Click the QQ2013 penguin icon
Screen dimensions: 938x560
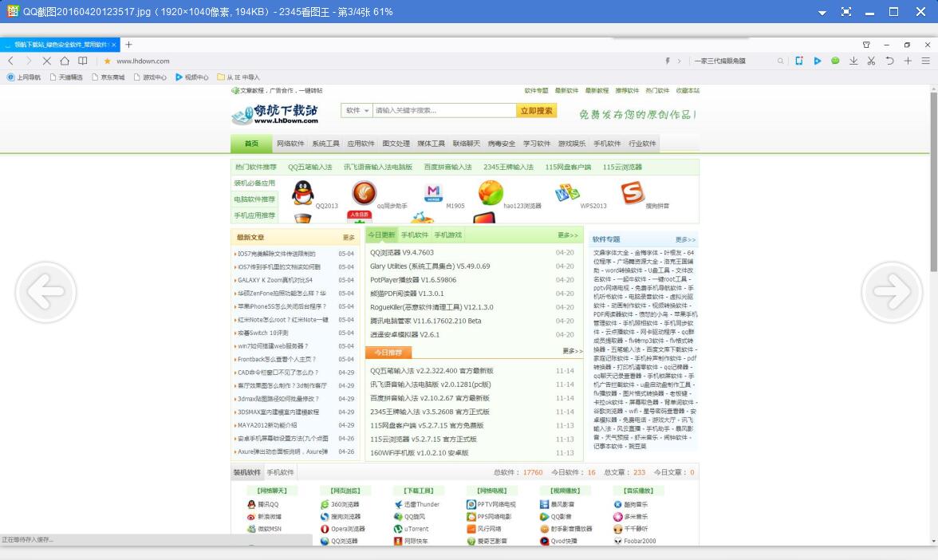pyautogui.click(x=303, y=193)
